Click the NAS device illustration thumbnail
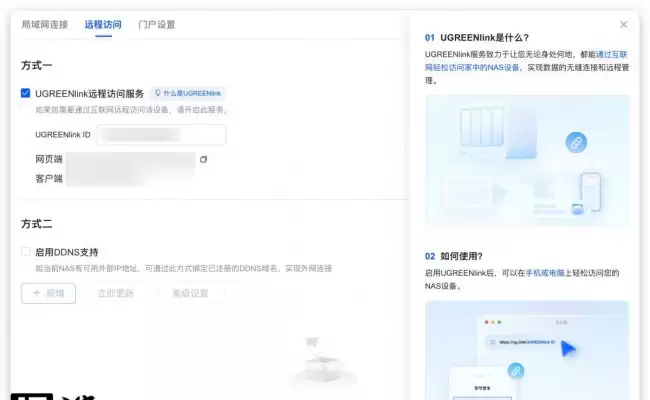 coord(527,160)
